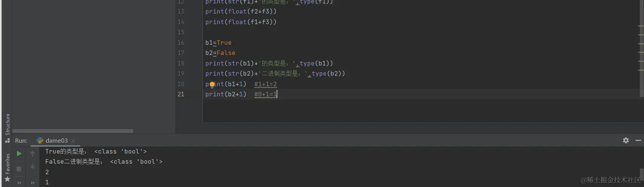Click the code line b1=True

point(219,43)
